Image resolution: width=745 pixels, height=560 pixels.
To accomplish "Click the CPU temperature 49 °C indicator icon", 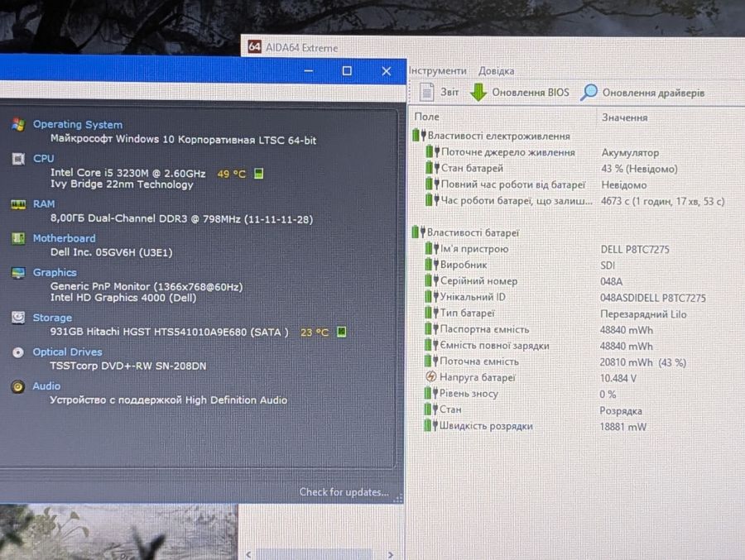I will point(258,174).
